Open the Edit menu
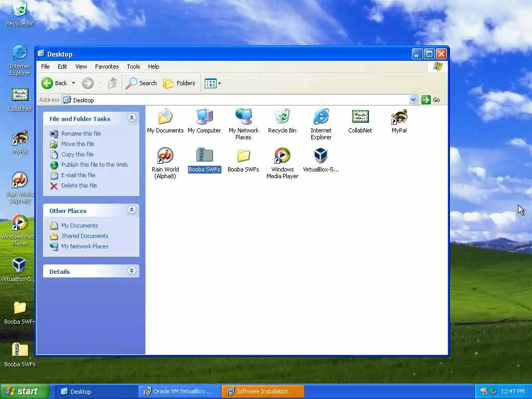The width and height of the screenshot is (532, 399). tap(62, 66)
